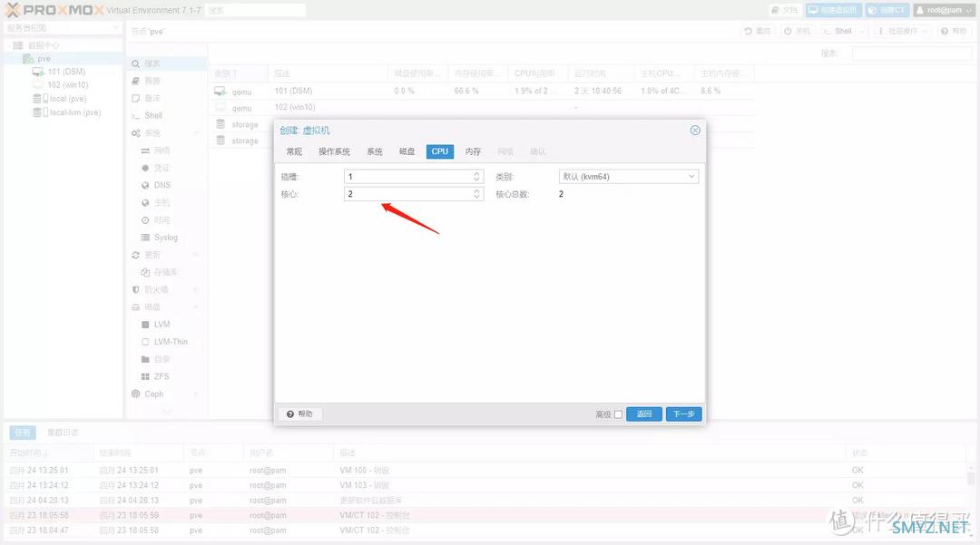Viewport: 980px width, 545px height.
Task: Open LVM in disks menu
Action: [x=162, y=325]
